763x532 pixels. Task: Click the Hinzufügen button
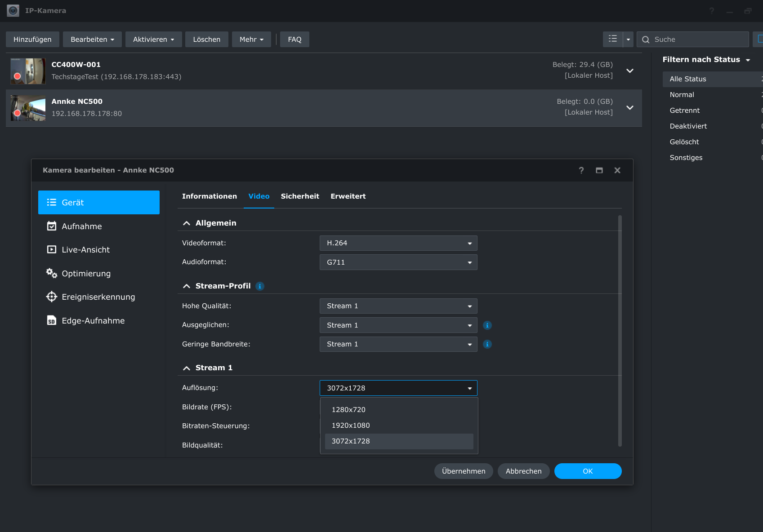(32, 40)
